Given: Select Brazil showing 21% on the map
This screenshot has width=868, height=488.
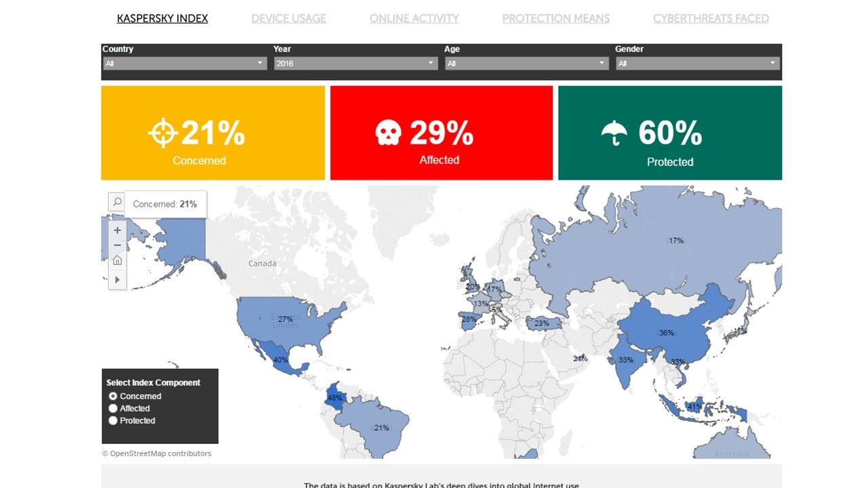Looking at the screenshot, I should 382,428.
